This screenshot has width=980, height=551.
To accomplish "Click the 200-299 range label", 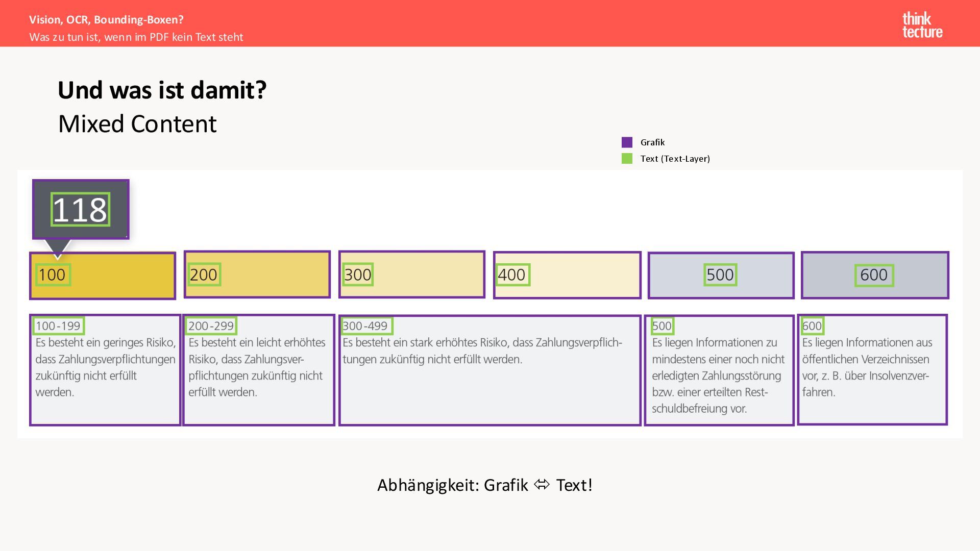I will click(211, 326).
